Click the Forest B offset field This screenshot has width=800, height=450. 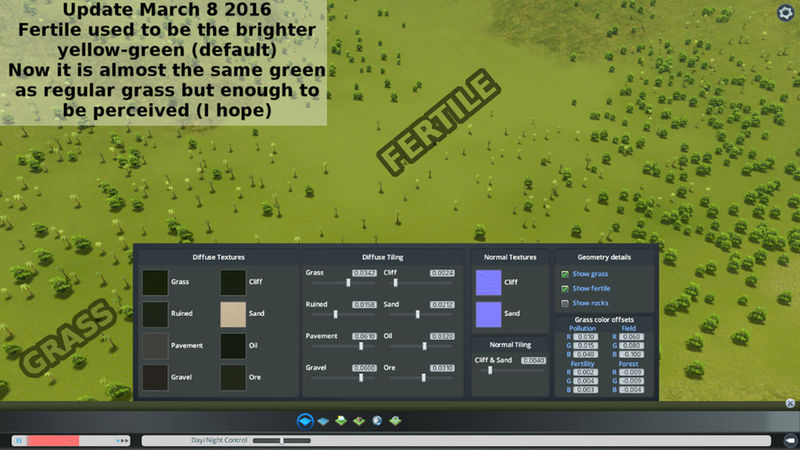(x=631, y=389)
